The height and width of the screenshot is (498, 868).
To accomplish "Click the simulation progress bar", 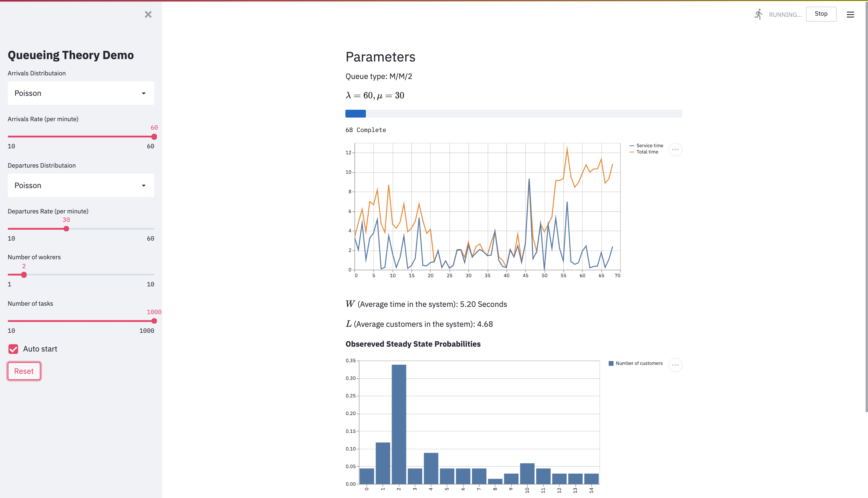I will pyautogui.click(x=513, y=114).
